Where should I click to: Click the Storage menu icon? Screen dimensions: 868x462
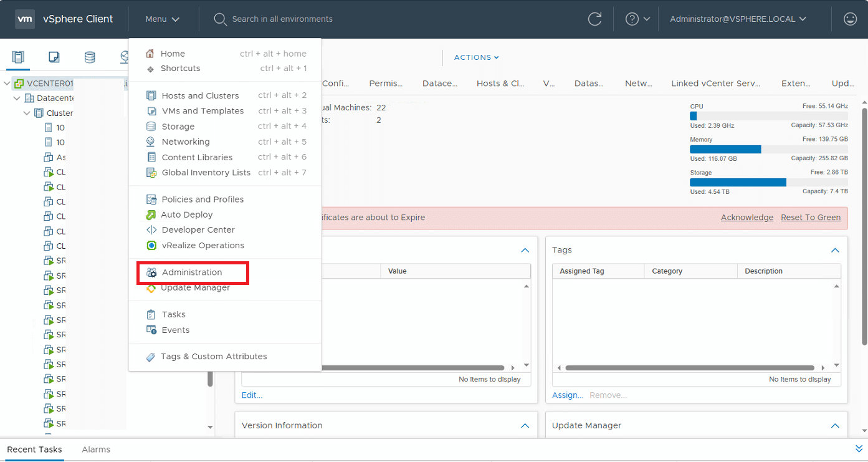(x=151, y=127)
